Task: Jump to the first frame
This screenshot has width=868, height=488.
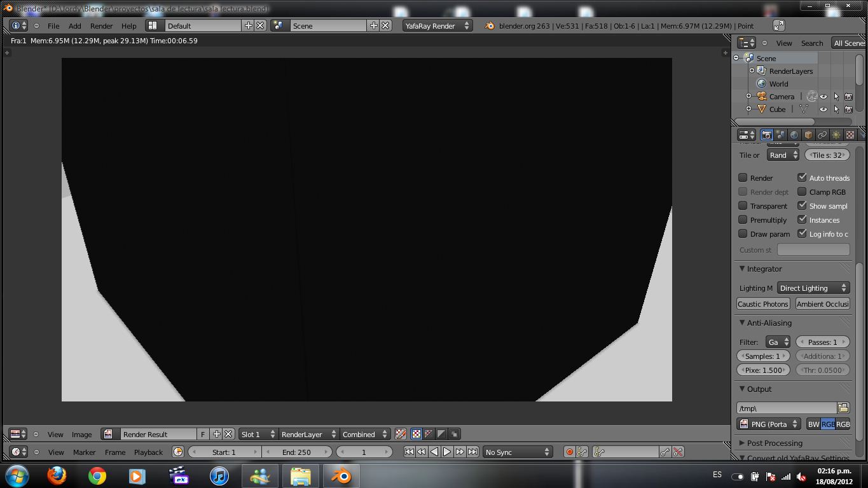Action: point(409,452)
